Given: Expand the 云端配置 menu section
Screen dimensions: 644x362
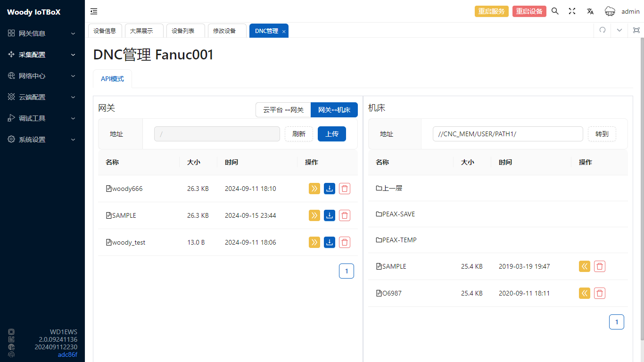Looking at the screenshot, I should click(x=42, y=97).
